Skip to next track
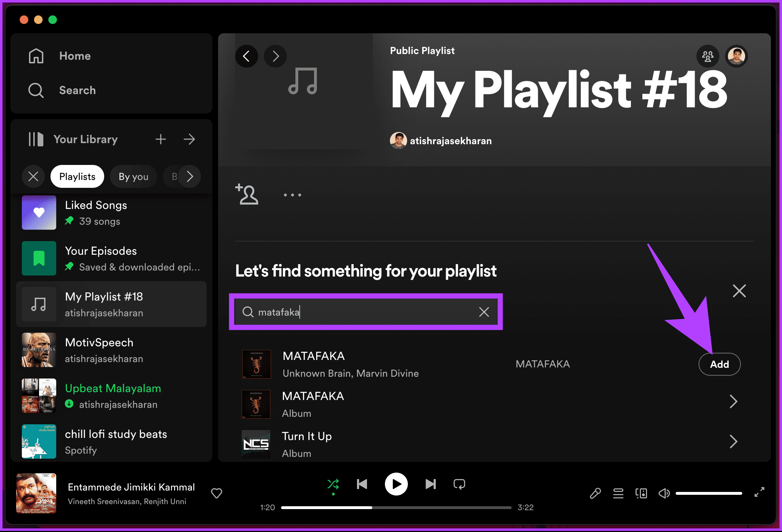 pyautogui.click(x=430, y=484)
